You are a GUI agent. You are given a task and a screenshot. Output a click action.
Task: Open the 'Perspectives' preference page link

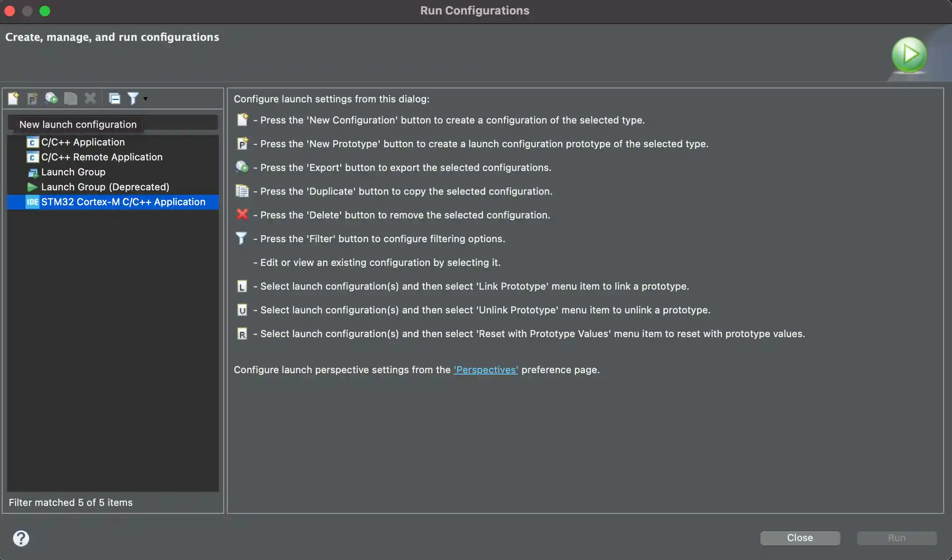tap(486, 370)
